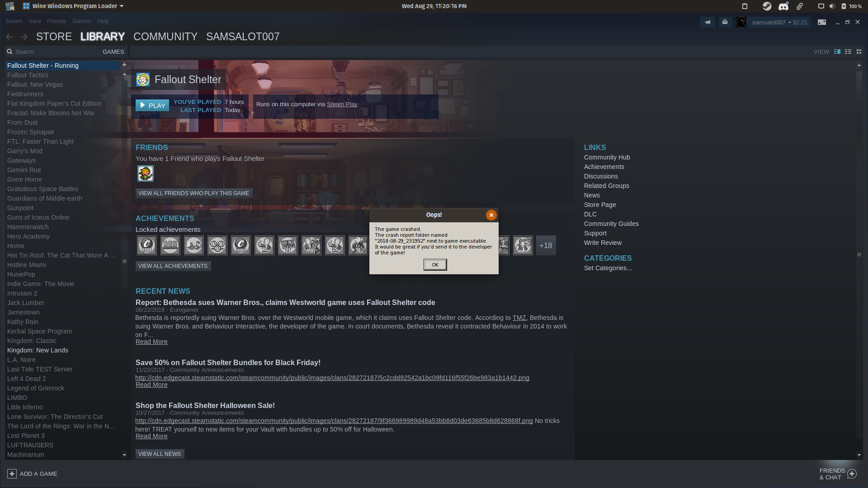868x488 pixels.
Task: Click OK in the crash dialog
Action: coord(435,265)
